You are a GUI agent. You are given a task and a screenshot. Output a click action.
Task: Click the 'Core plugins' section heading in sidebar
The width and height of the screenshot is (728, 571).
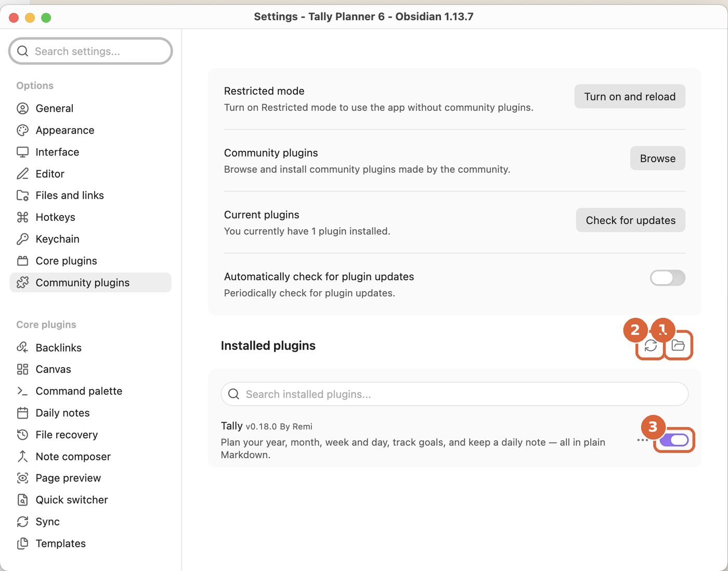pyautogui.click(x=46, y=325)
